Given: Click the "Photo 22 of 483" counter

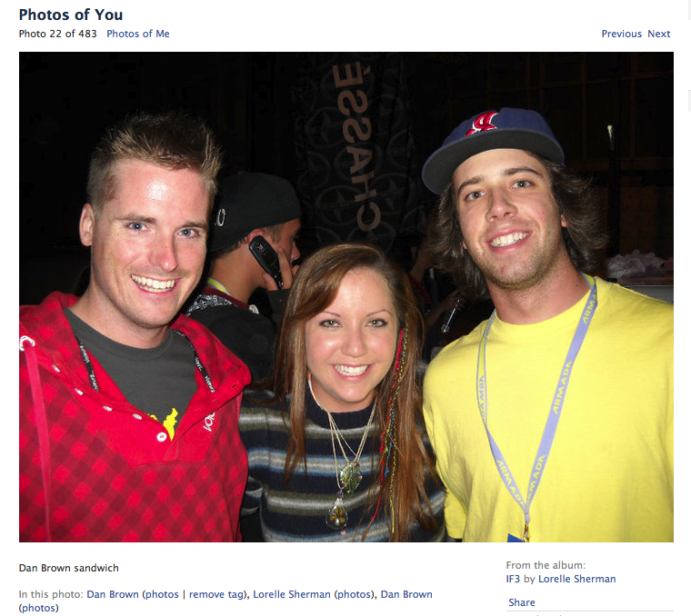Looking at the screenshot, I should [x=57, y=34].
